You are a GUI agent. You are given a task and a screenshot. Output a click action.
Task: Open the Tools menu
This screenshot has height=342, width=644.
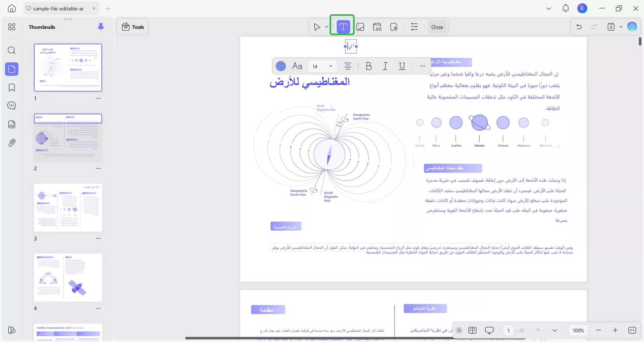click(132, 27)
